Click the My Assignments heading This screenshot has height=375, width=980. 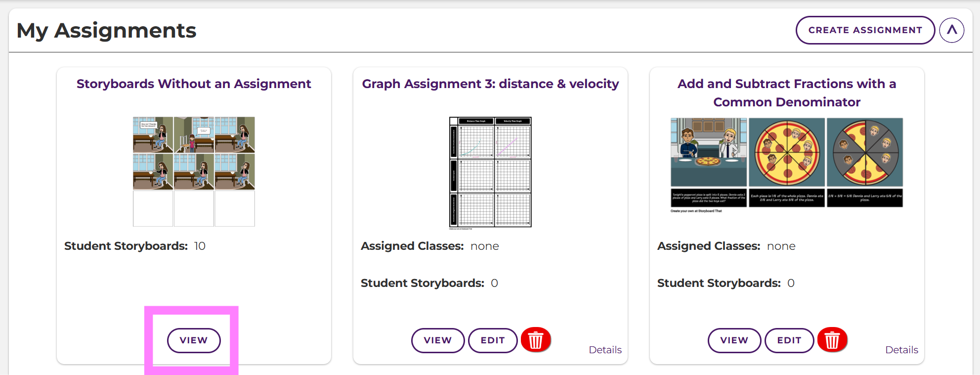(x=107, y=31)
